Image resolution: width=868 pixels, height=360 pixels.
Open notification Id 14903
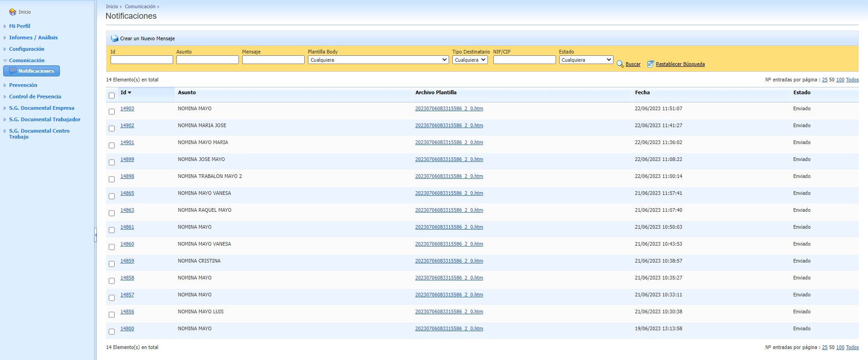coord(127,108)
